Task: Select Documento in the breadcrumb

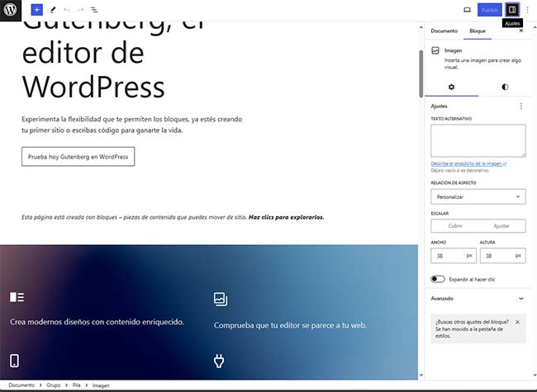Action: (21, 385)
